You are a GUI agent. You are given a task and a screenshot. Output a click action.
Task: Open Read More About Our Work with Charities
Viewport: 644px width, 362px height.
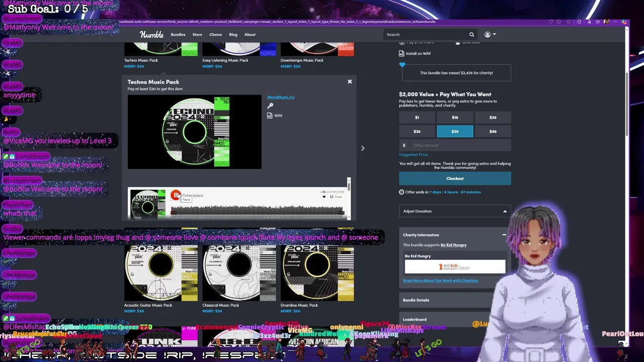coord(440,281)
